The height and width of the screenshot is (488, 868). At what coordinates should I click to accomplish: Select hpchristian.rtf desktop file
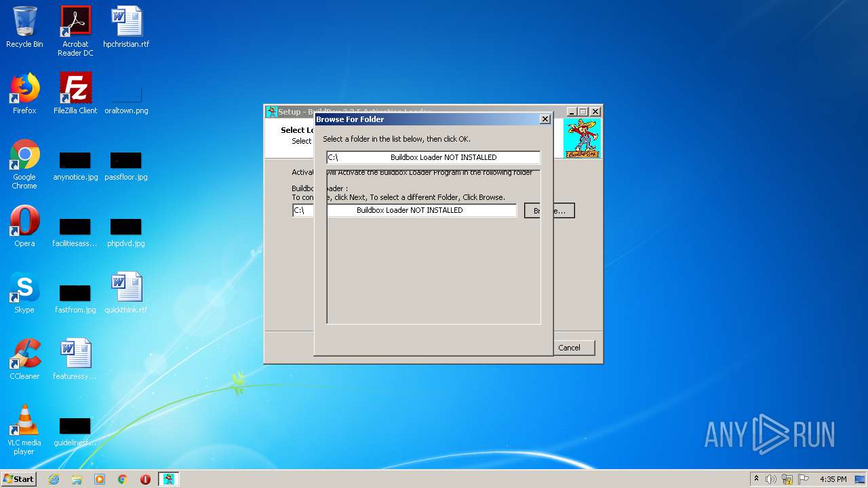pos(126,27)
